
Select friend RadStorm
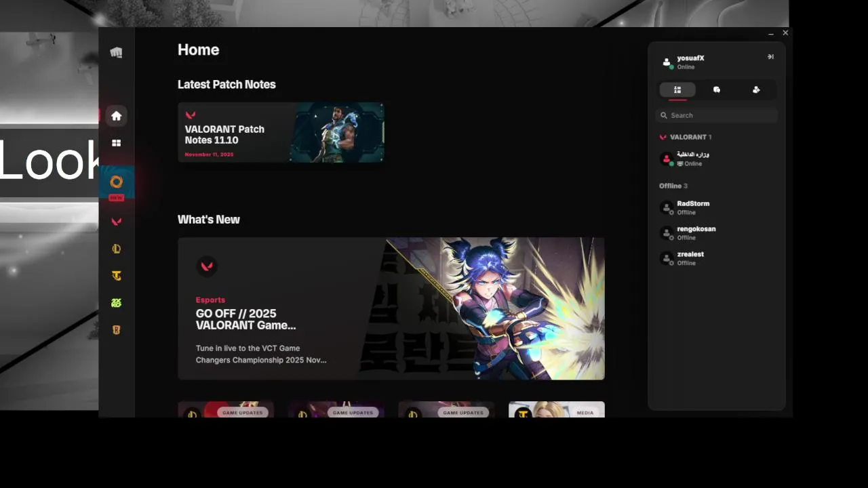pyautogui.click(x=717, y=207)
